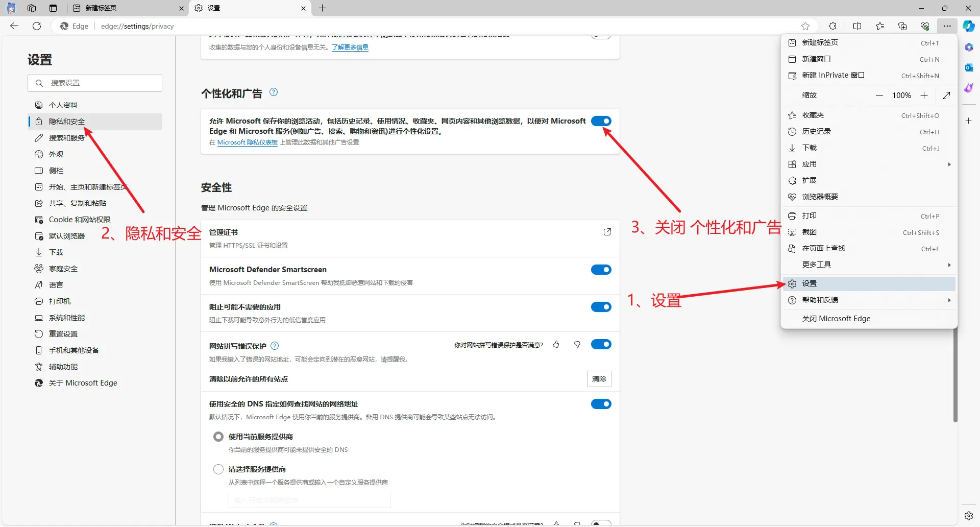Click zoom full-screen icon in menu

946,95
